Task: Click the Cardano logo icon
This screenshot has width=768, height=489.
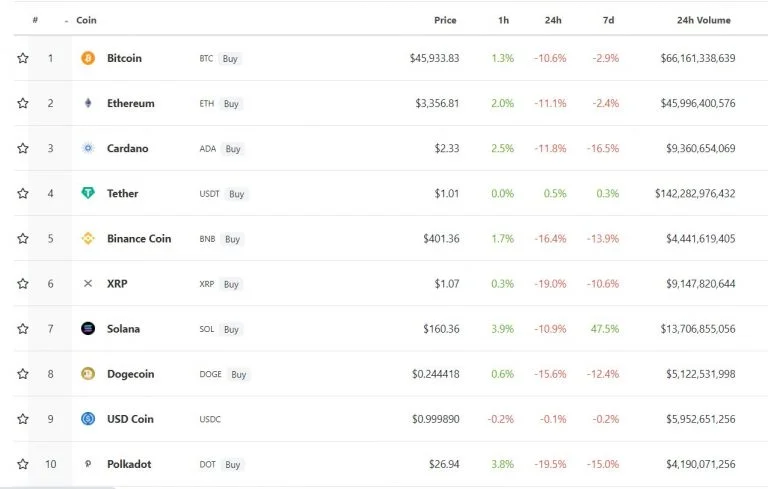Action: click(x=88, y=148)
